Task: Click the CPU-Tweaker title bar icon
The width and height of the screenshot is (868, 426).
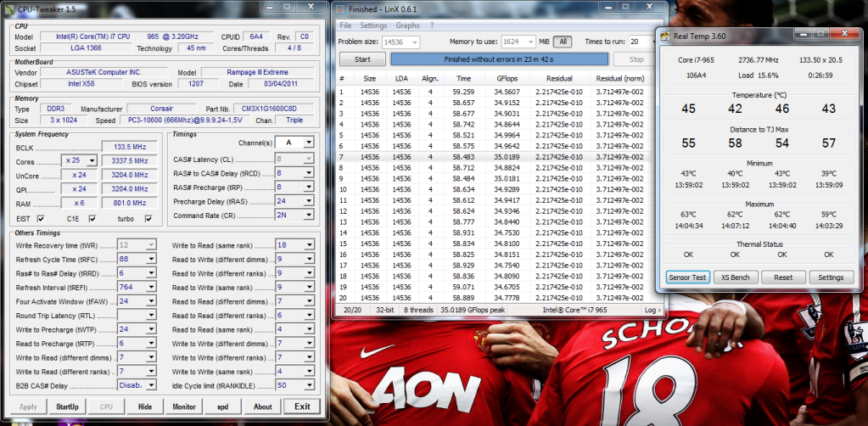Action: tap(8, 8)
